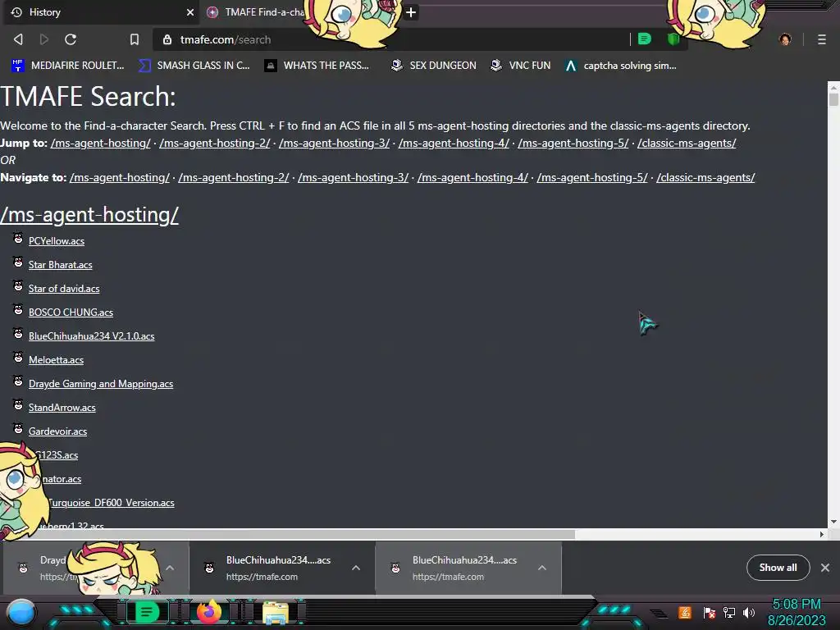Download BOSCO CHUNG.acs file
Screen dimensions: 840x630
[x=71, y=313]
